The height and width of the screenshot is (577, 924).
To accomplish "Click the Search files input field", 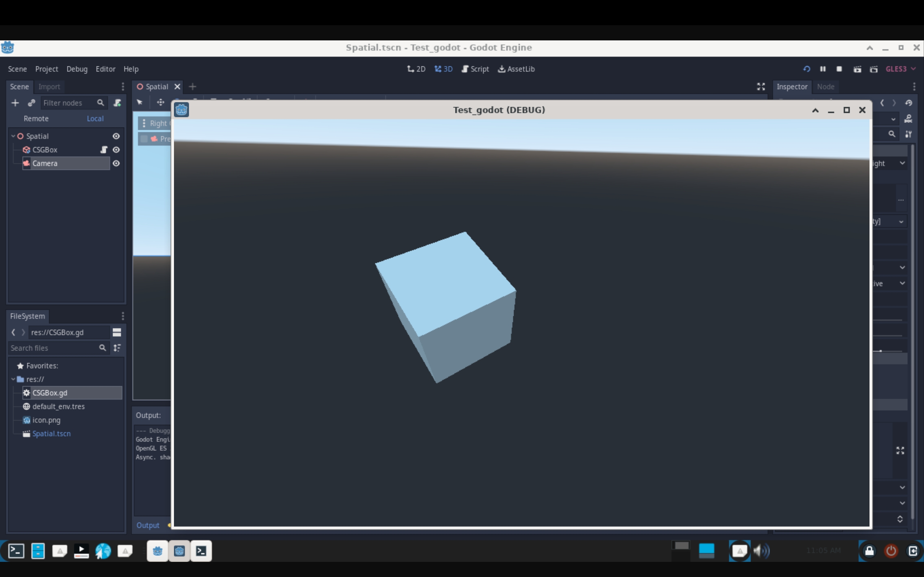I will click(x=57, y=348).
